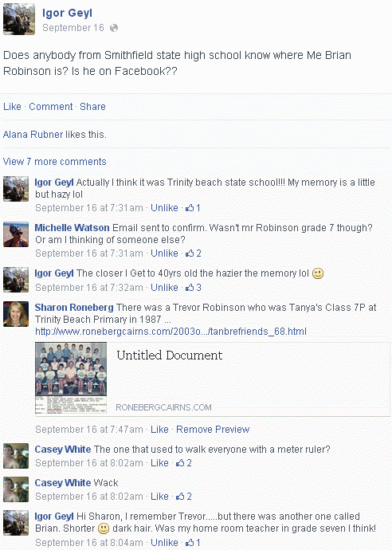Screen dimensions: 392x550
Task: Open Alana Rubner's profile link
Action: coord(33,135)
